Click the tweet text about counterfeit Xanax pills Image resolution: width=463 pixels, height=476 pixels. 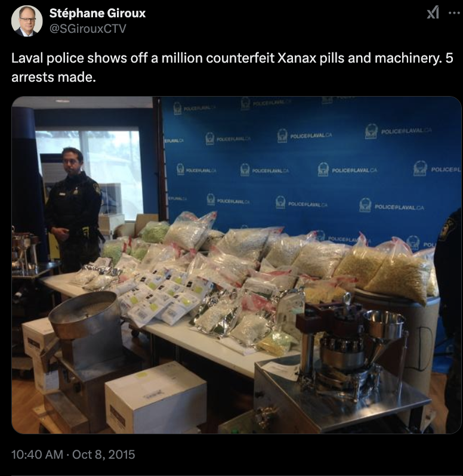point(232,67)
